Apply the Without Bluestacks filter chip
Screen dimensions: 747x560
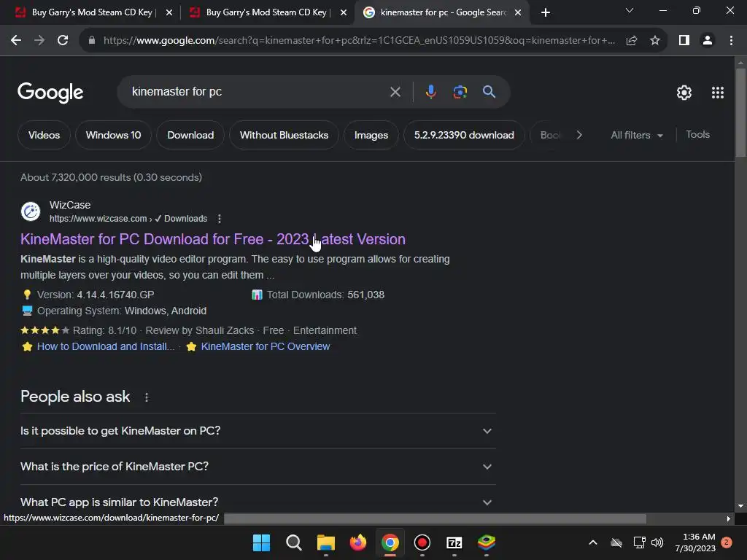284,135
